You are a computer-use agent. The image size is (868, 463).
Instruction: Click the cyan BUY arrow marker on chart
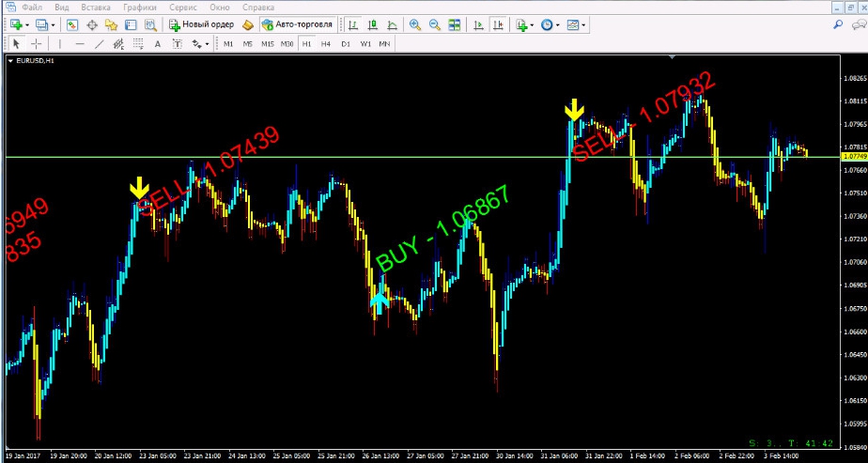tap(379, 301)
